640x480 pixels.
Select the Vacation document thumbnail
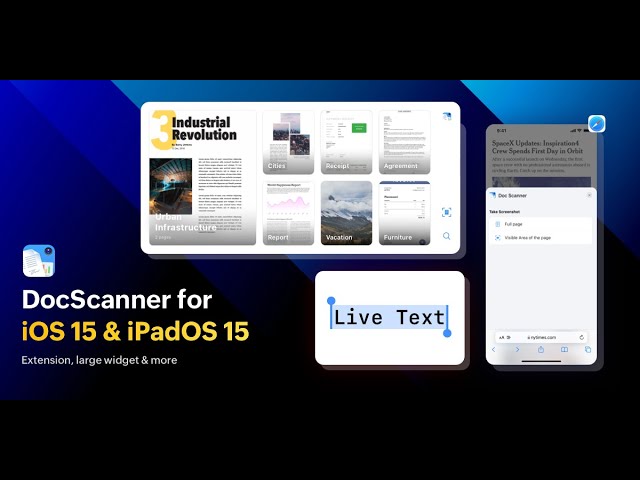click(x=346, y=212)
